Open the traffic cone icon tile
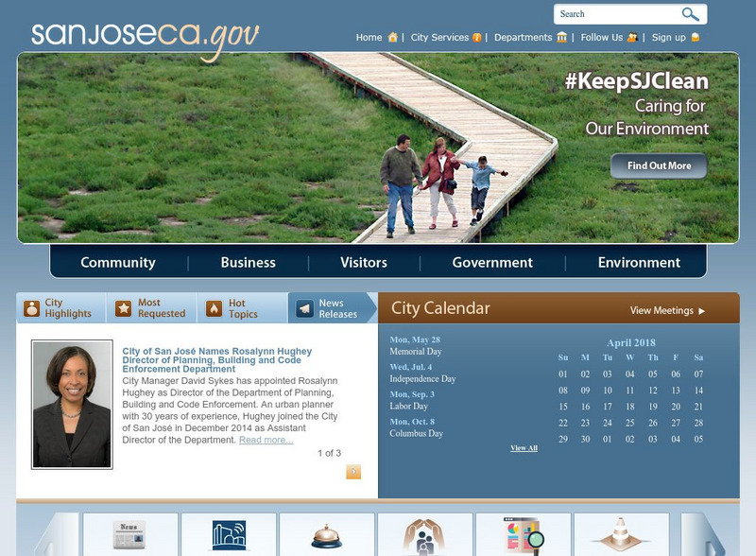Image resolution: width=756 pixels, height=556 pixels. (622, 534)
